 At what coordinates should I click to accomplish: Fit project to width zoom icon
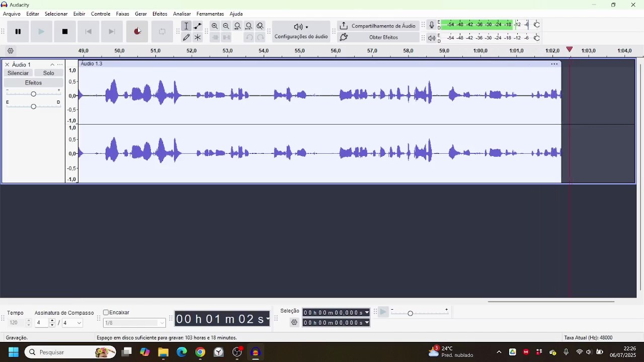click(249, 26)
